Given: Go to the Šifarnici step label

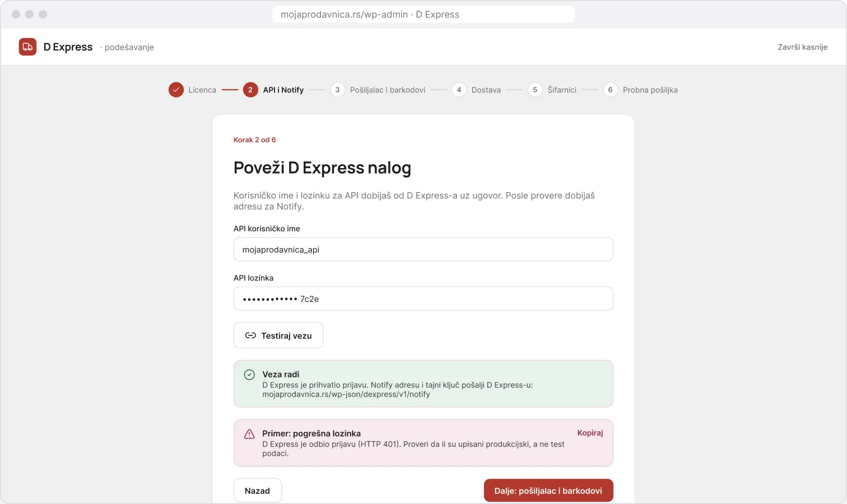Looking at the screenshot, I should pos(562,90).
